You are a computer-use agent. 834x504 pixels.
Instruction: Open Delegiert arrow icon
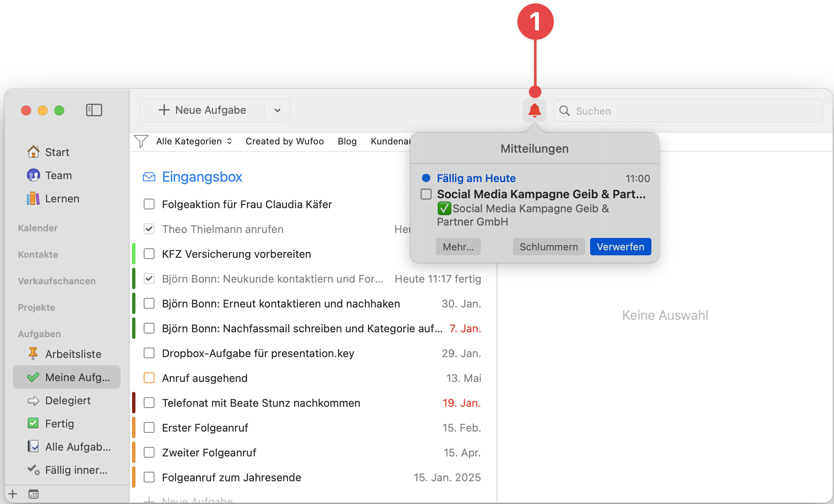33,401
